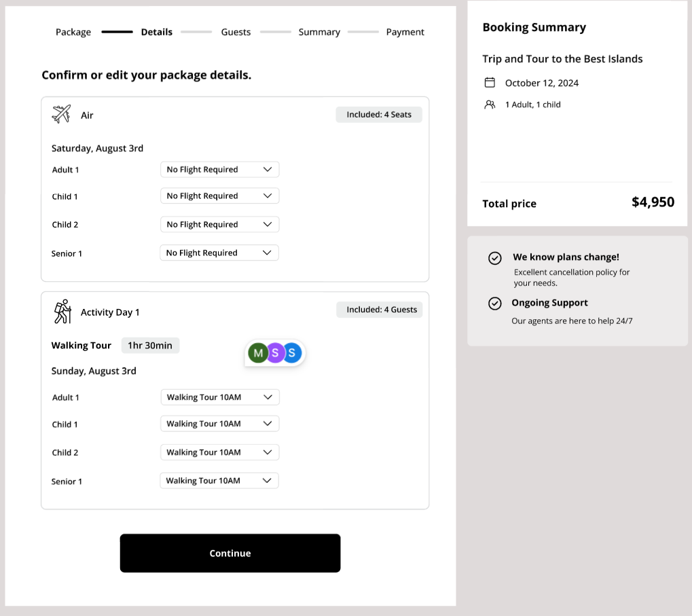
Task: Click the calendar icon next to October 12, 2024
Action: point(490,82)
